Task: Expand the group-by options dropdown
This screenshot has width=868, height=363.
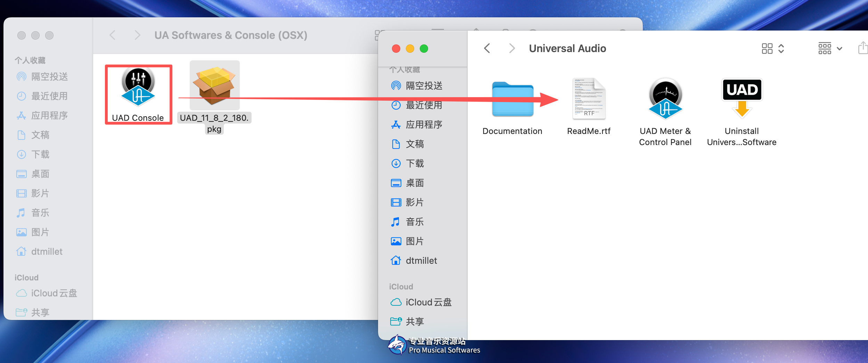Action: [830, 49]
